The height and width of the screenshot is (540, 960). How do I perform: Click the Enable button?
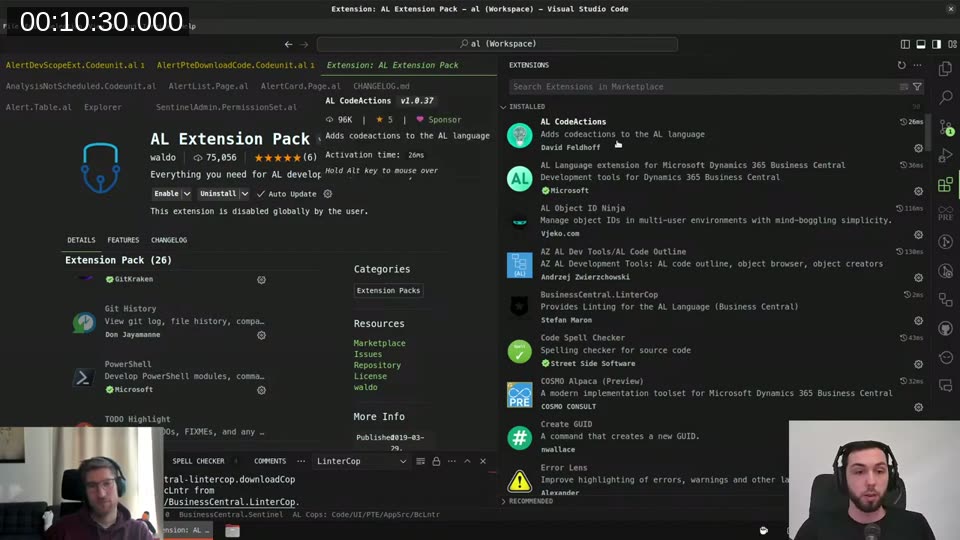point(167,193)
